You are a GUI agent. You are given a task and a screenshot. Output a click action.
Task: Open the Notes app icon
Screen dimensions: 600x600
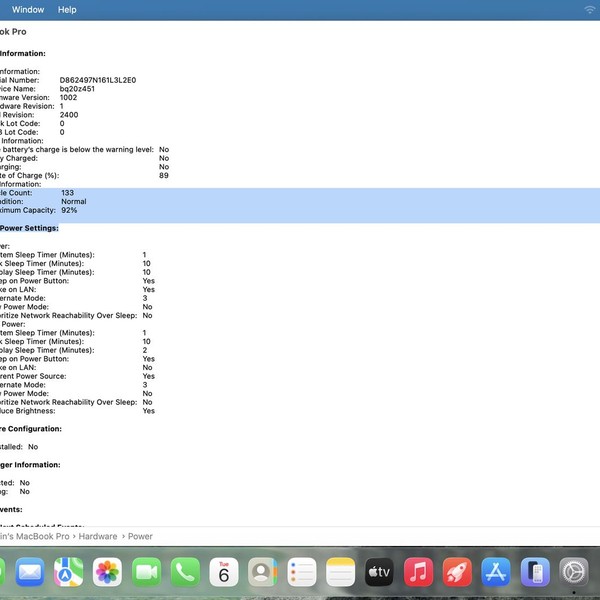click(x=340, y=572)
